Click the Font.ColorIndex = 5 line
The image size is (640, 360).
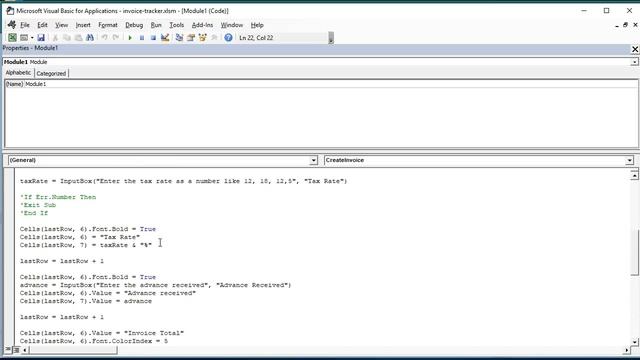pyautogui.click(x=94, y=341)
